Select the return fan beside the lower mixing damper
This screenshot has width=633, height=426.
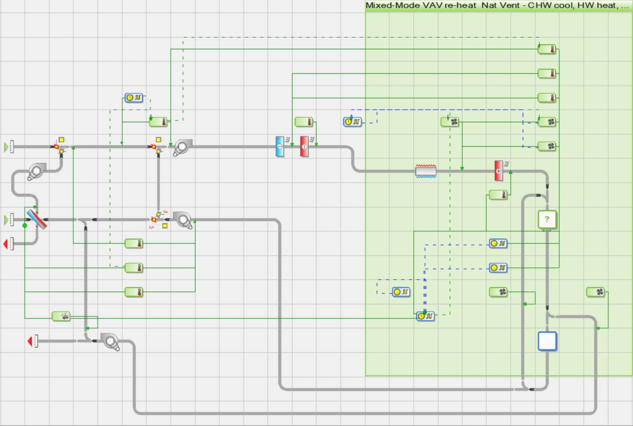182,219
